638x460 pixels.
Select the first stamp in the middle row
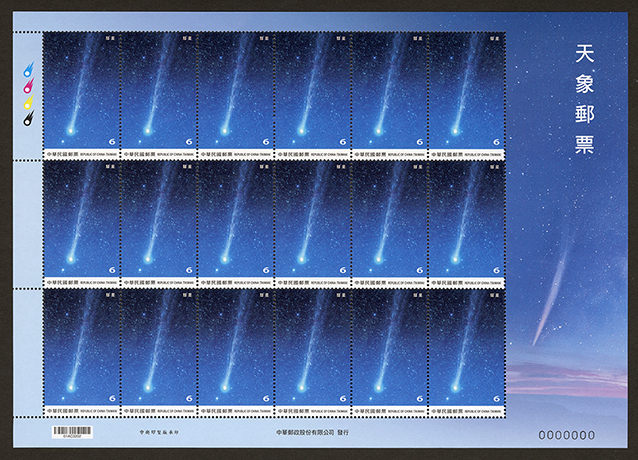click(81, 224)
